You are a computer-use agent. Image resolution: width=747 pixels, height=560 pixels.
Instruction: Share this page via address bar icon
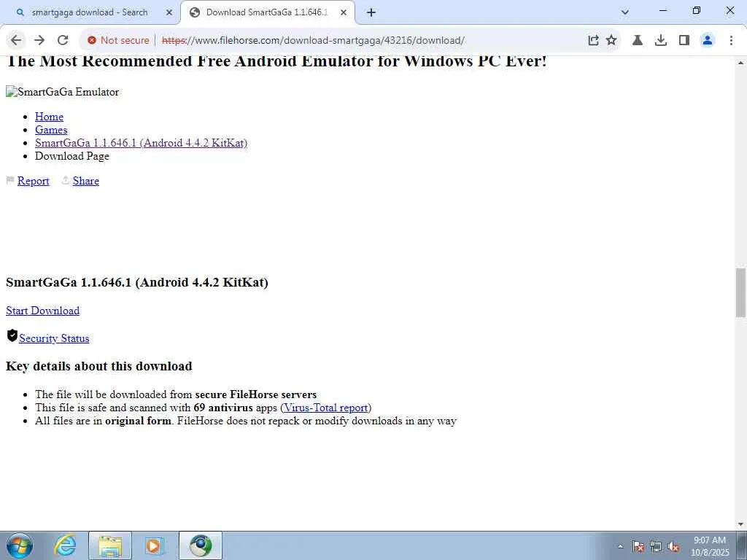[593, 41]
